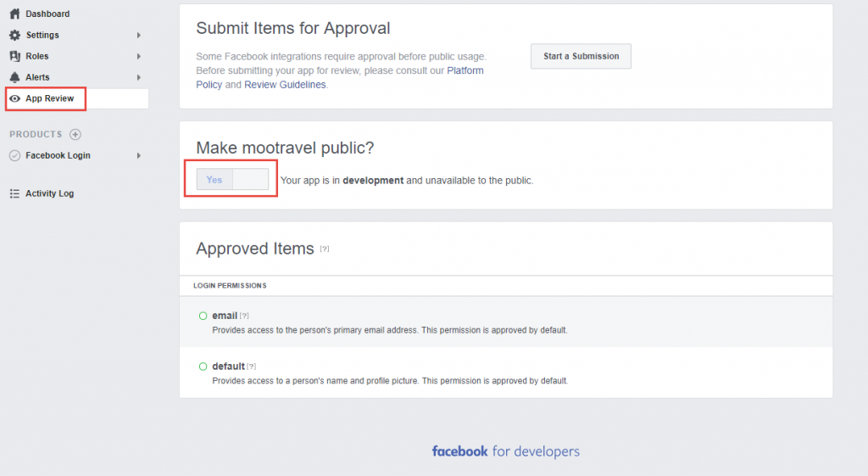Click the Activity Log list icon
This screenshot has height=476, width=868.
click(x=15, y=193)
